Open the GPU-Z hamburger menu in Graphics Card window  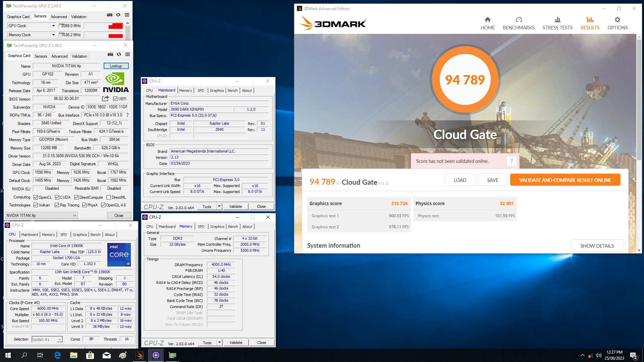coord(127,54)
